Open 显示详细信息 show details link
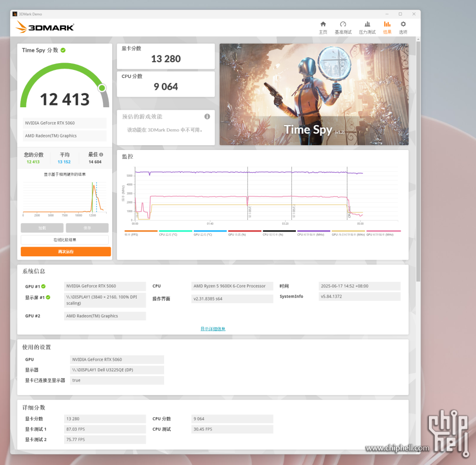The image size is (476, 465). [213, 329]
